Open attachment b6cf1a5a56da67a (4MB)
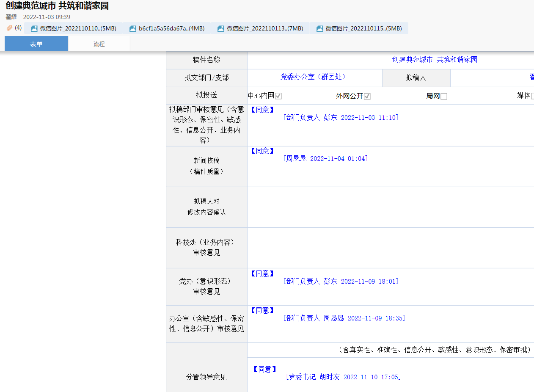 point(171,28)
